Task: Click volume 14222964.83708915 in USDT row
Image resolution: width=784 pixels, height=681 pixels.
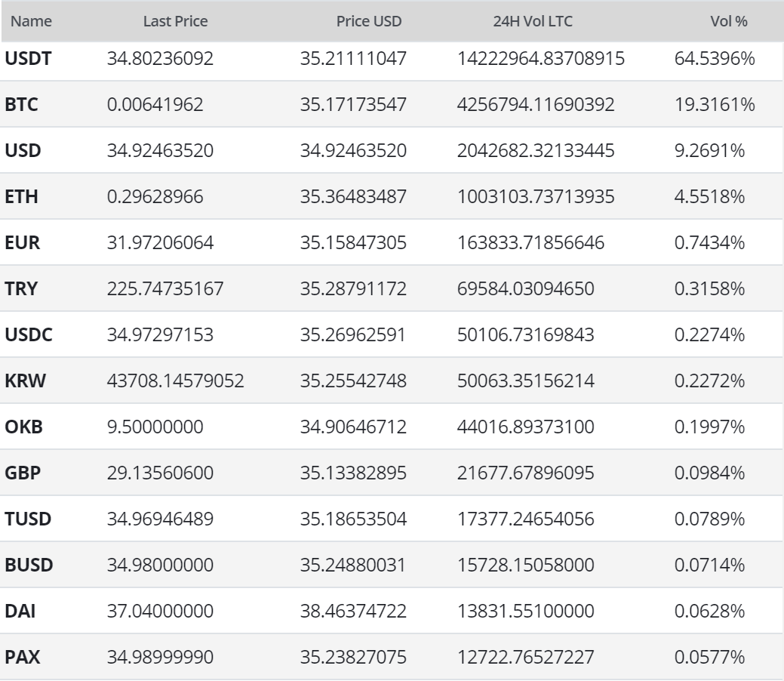Action: pos(541,59)
